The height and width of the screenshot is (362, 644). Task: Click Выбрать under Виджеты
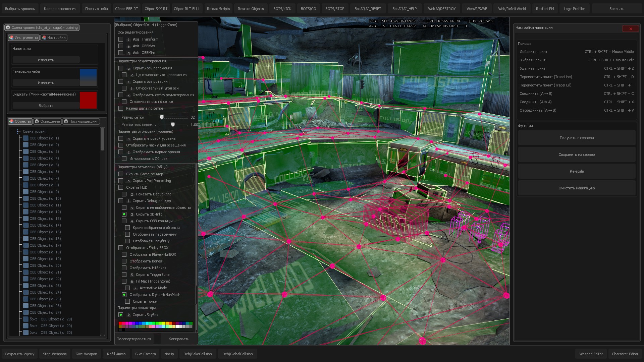(46, 106)
